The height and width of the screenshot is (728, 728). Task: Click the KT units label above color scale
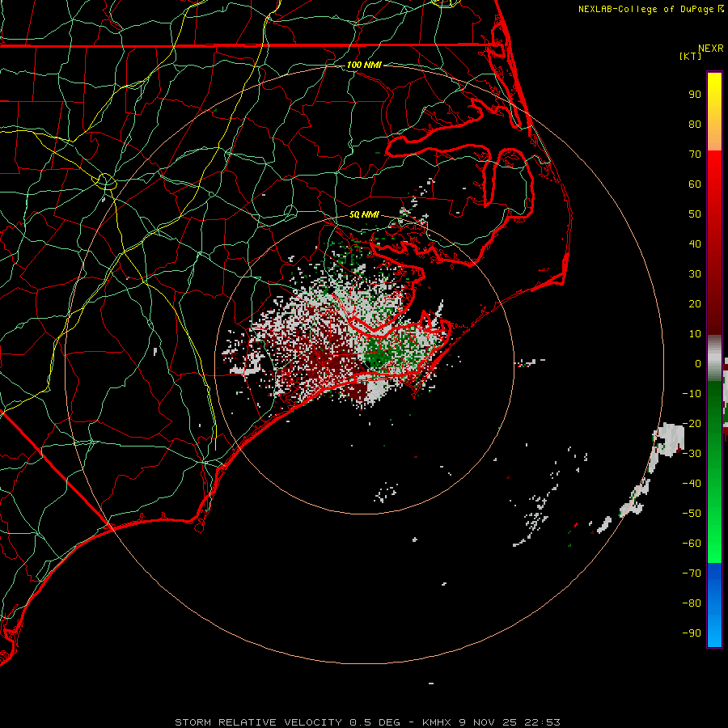690,56
